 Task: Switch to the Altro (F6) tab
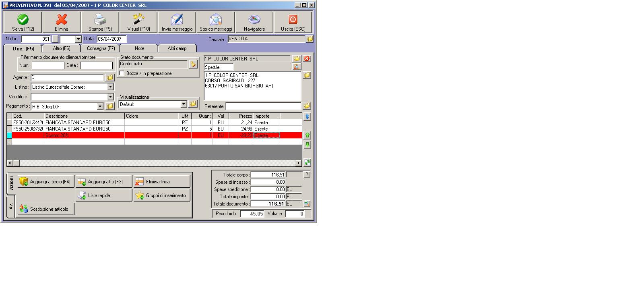(x=62, y=48)
